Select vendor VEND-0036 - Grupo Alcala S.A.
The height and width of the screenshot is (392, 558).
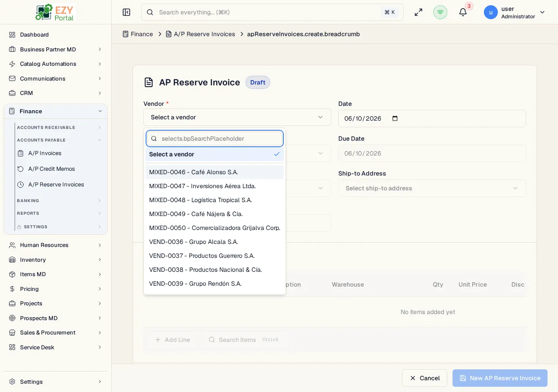214,242
